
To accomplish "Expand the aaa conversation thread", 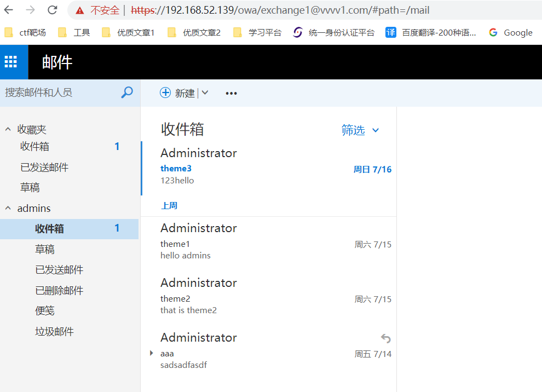I will pyautogui.click(x=152, y=353).
